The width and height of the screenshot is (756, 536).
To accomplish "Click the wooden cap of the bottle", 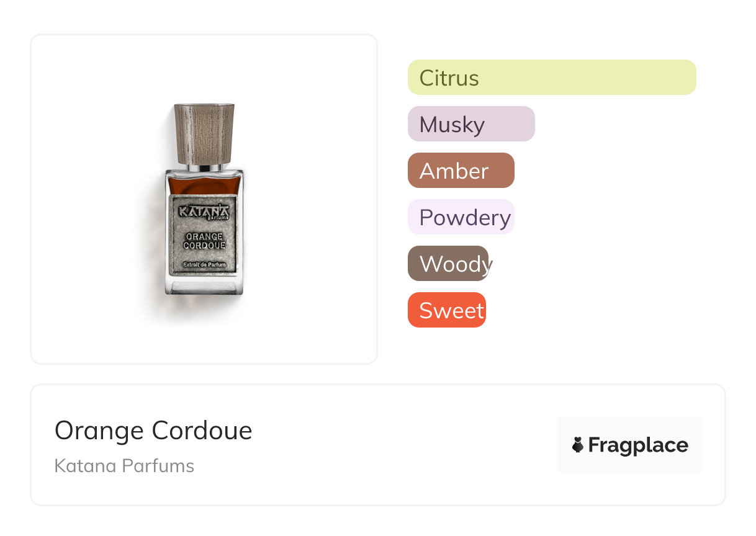I will 204,133.
